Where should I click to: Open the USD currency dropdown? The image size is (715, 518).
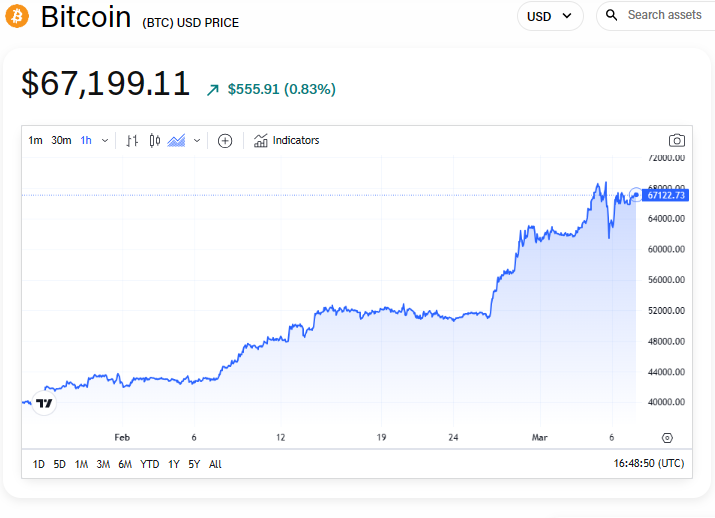549,16
